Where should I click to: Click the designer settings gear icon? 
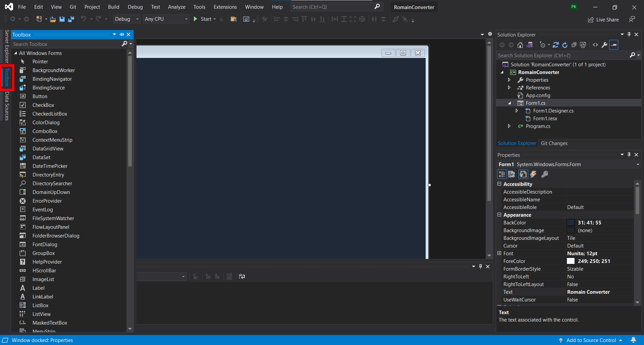[490, 34]
